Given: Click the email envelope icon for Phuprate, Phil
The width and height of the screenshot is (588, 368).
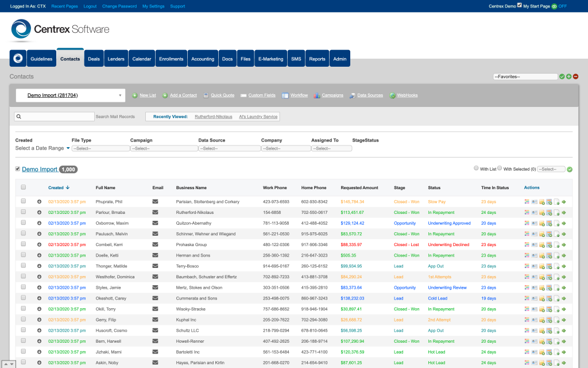Looking at the screenshot, I should click(x=155, y=202).
